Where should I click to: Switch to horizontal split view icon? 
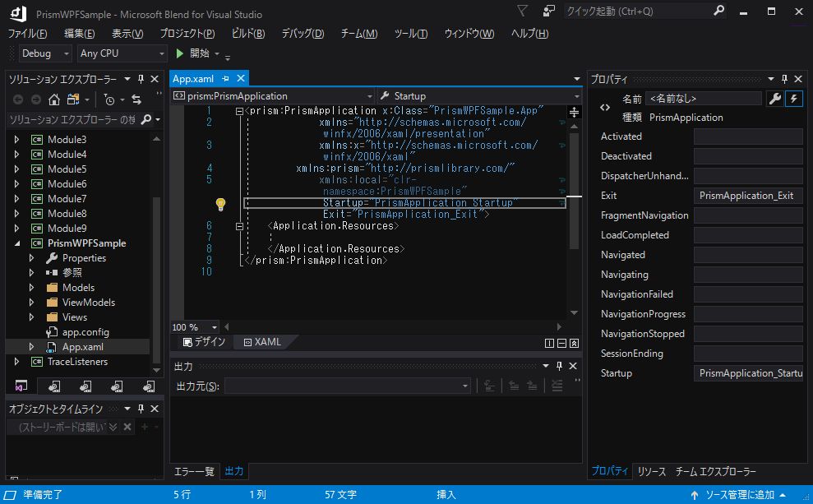562,343
